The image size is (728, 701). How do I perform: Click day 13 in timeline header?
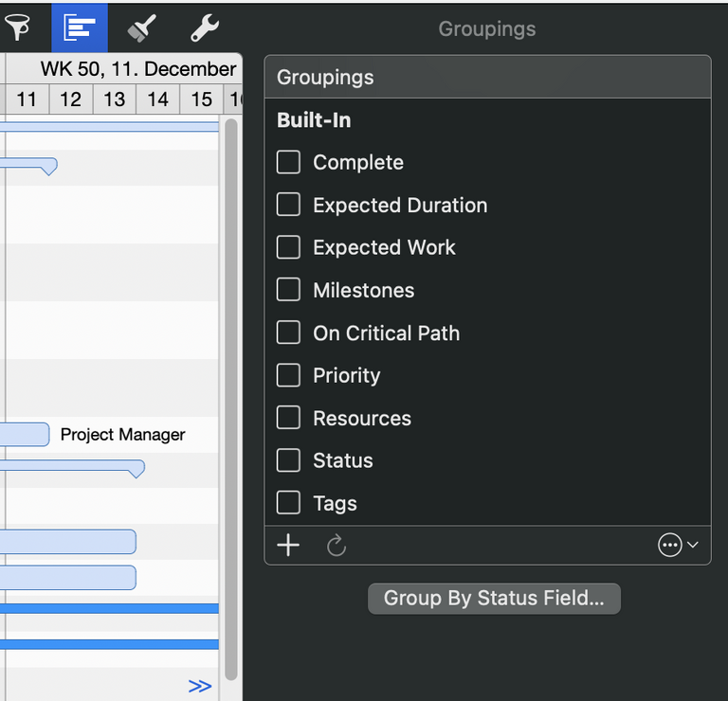coord(115,99)
